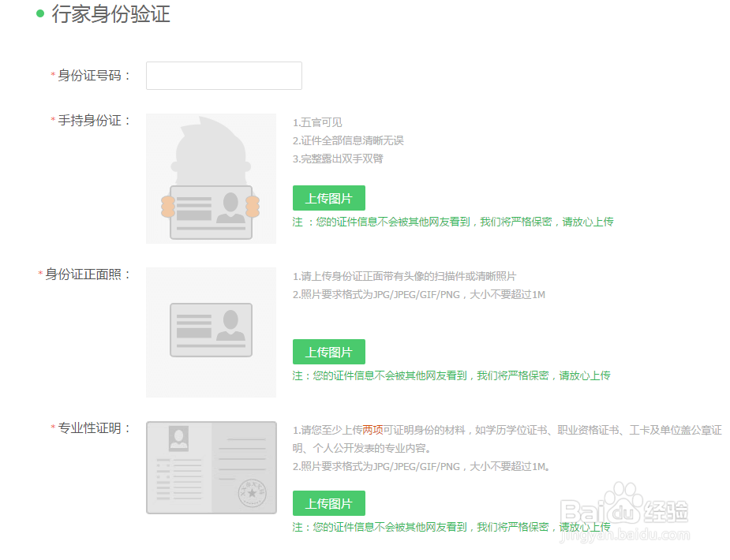The height and width of the screenshot is (560, 730).
Task: Click the photo square on the 专业性证明 document graphic
Action: point(177,439)
